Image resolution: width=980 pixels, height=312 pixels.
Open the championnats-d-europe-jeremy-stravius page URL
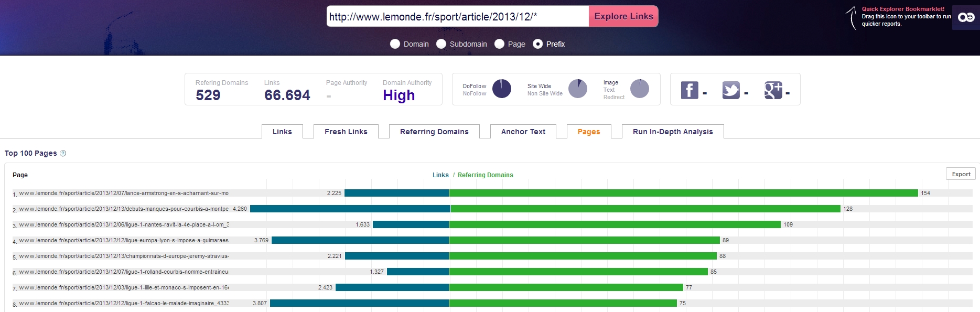tap(124, 256)
